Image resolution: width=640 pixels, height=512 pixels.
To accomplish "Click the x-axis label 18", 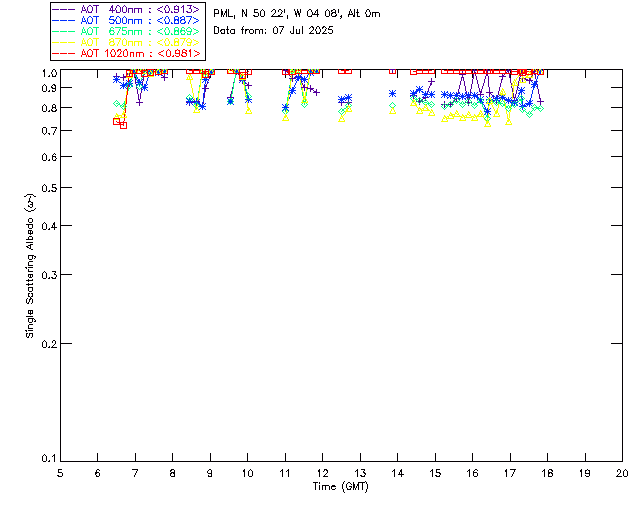I will [x=547, y=473].
